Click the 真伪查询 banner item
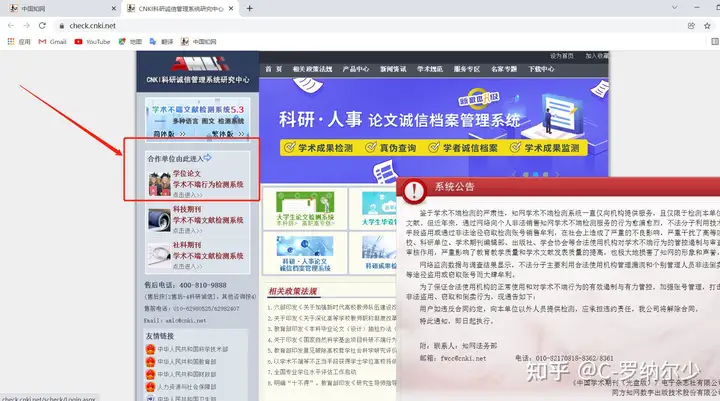The image size is (720, 401). 391,148
